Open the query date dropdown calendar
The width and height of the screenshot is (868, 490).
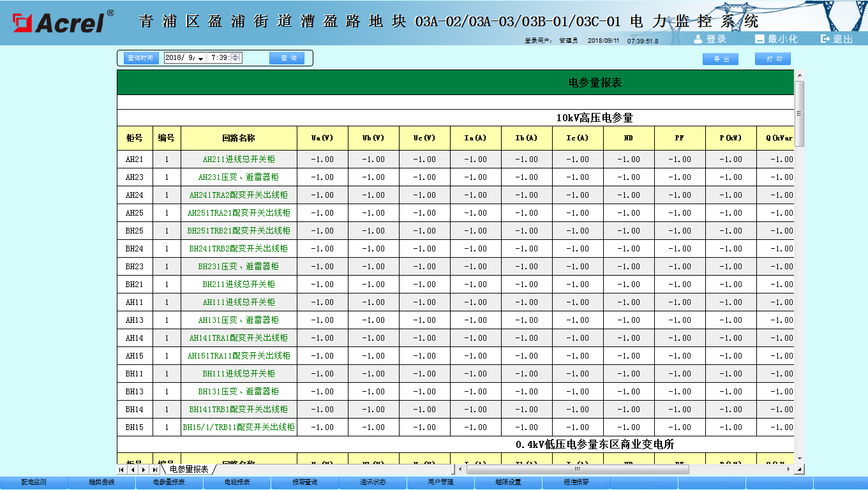click(200, 58)
